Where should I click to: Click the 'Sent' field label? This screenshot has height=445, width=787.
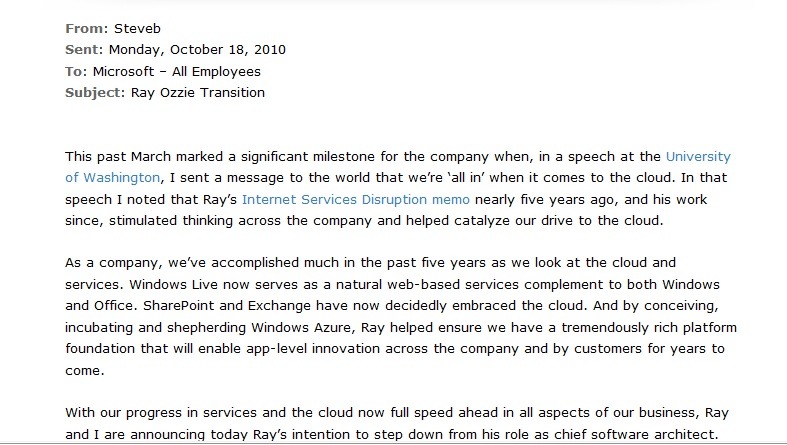click(x=84, y=50)
